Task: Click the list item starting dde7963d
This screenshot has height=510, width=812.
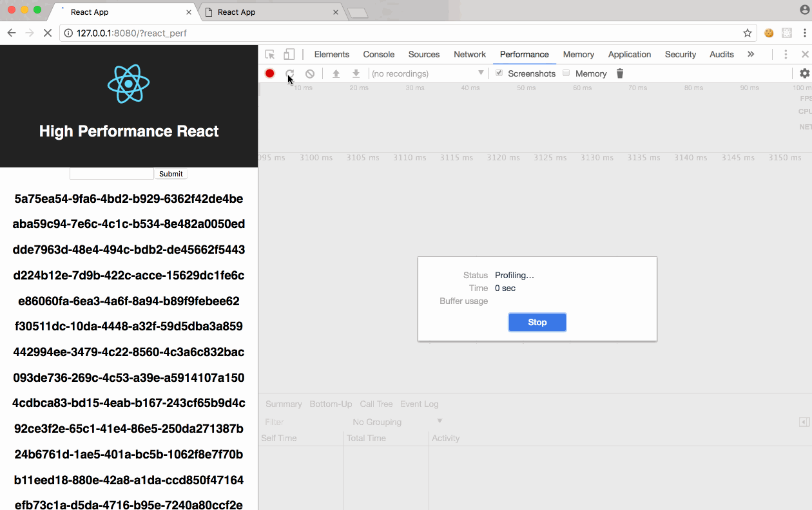Action: (129, 249)
